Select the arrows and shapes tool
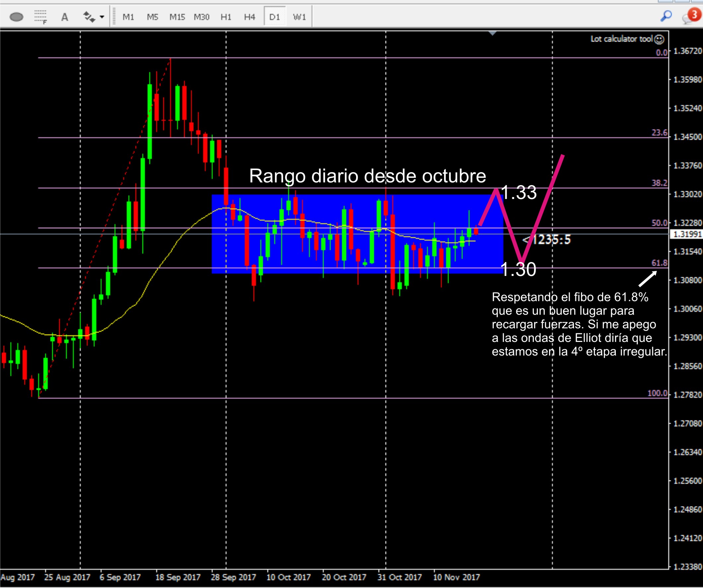The image size is (703, 588). click(89, 17)
